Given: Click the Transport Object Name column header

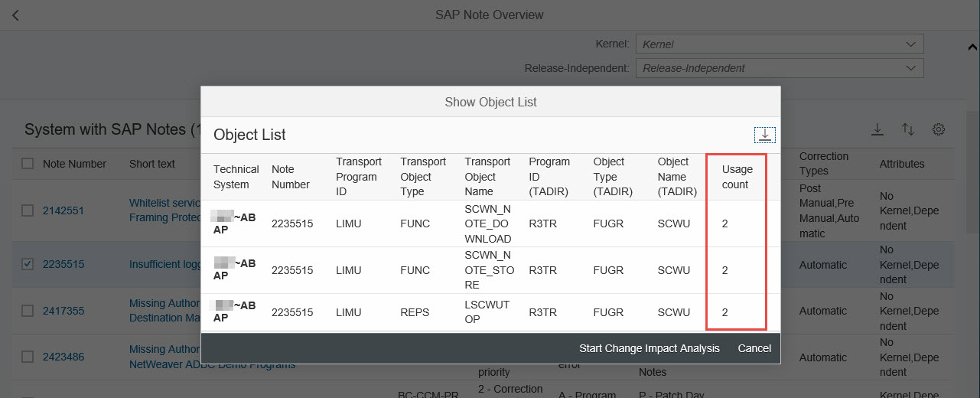Looking at the screenshot, I should click(x=487, y=177).
